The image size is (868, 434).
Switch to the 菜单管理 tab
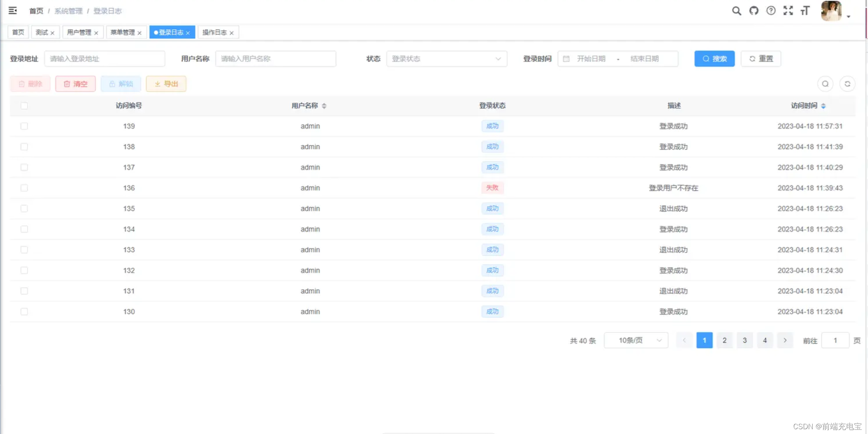point(122,32)
